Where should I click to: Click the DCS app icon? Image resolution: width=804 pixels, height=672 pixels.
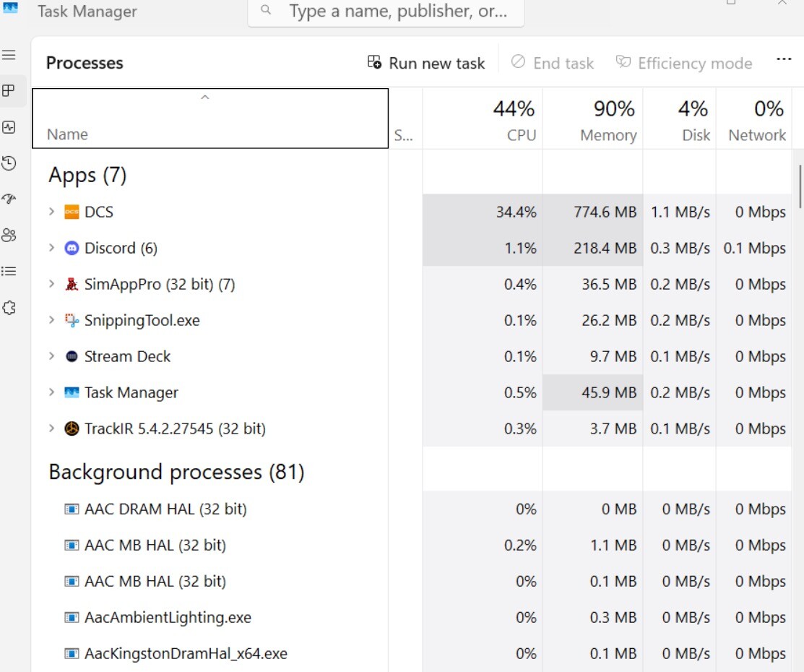point(72,212)
